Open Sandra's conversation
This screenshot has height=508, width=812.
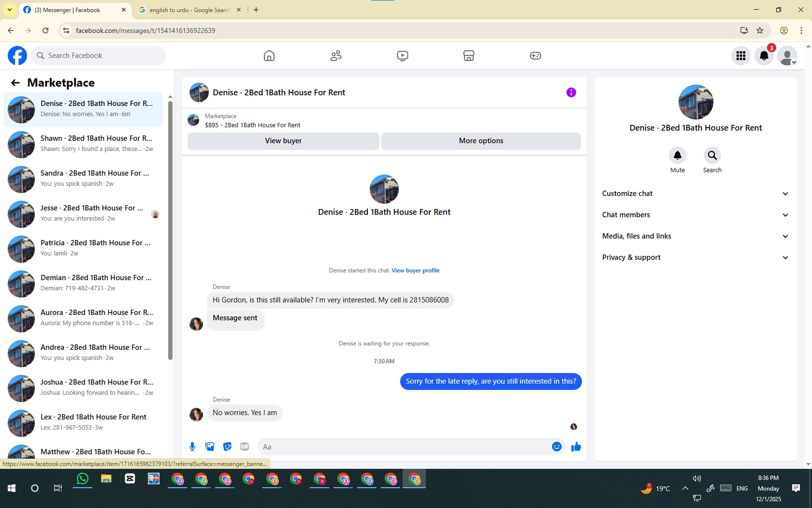click(83, 179)
